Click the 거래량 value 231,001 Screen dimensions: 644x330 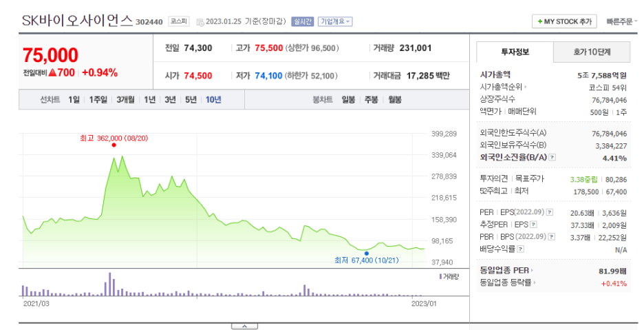pos(416,48)
